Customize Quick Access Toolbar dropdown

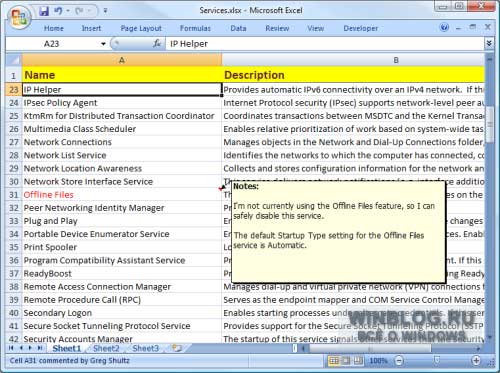tap(105, 11)
